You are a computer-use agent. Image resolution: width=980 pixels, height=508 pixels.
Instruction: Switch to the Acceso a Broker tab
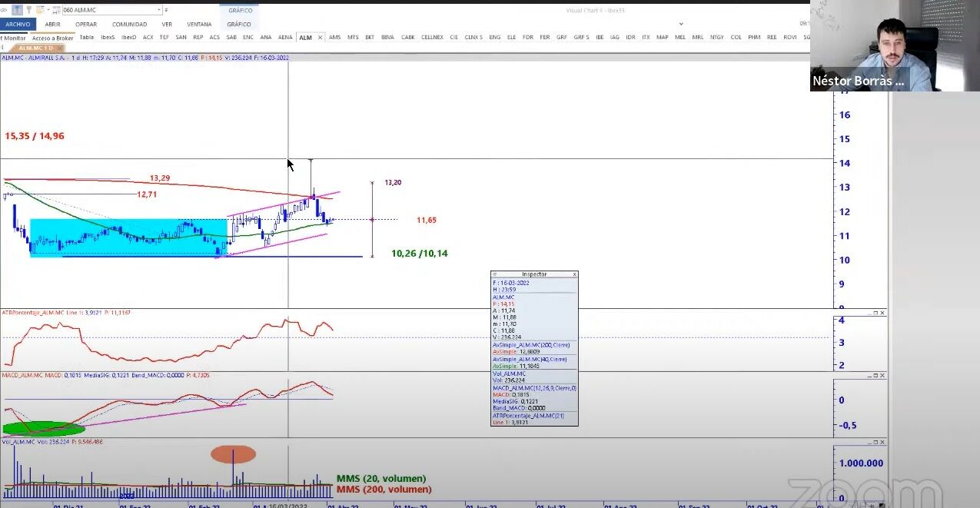(53, 37)
